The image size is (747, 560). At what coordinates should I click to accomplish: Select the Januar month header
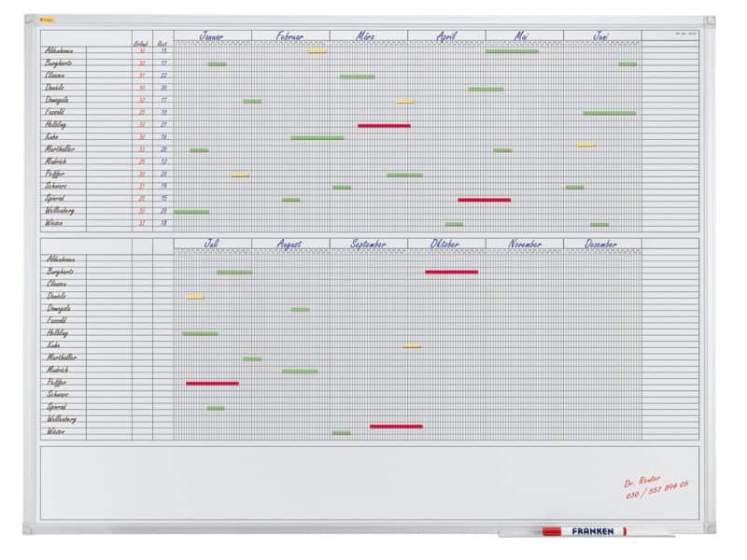[x=212, y=36]
